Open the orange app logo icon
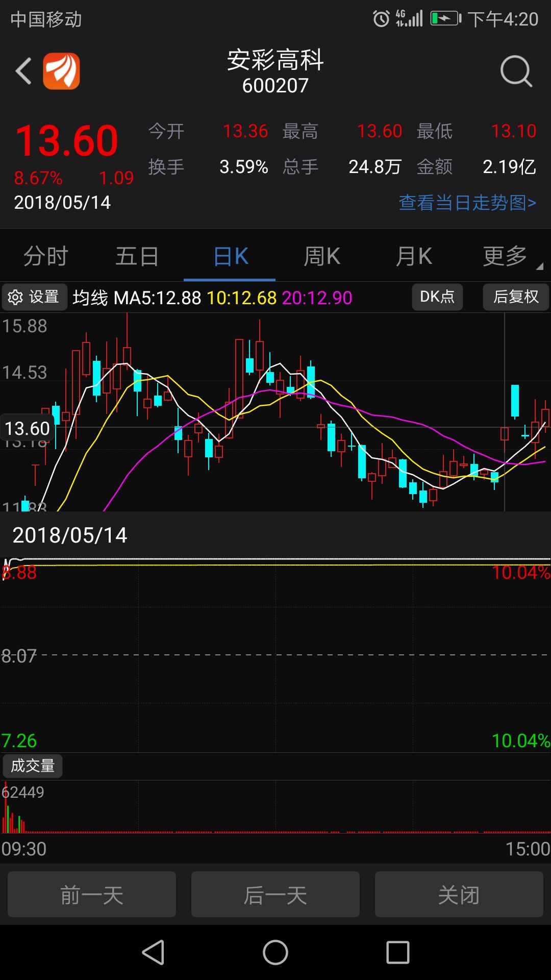This screenshot has height=980, width=551. coord(61,71)
